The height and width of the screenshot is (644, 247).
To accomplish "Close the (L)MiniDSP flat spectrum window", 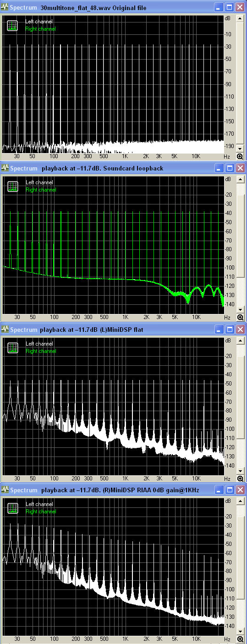I will click(240, 329).
